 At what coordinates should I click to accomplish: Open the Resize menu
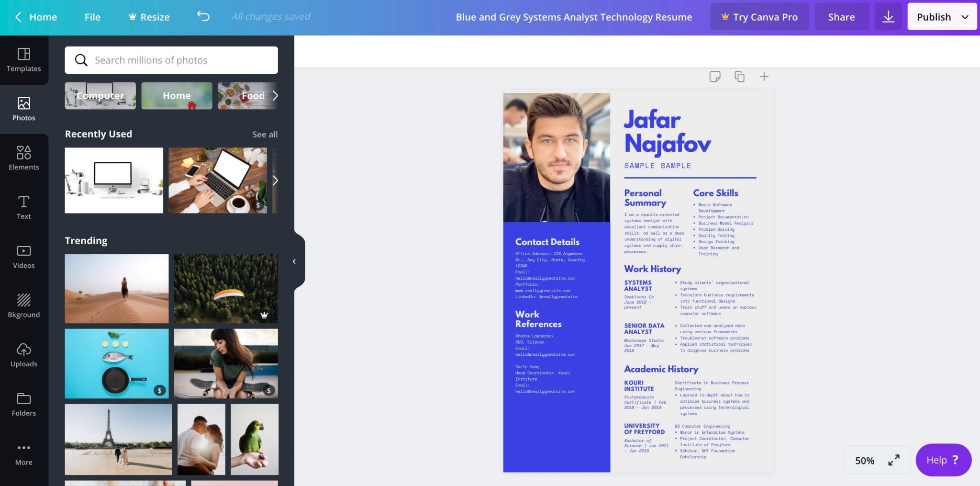149,17
